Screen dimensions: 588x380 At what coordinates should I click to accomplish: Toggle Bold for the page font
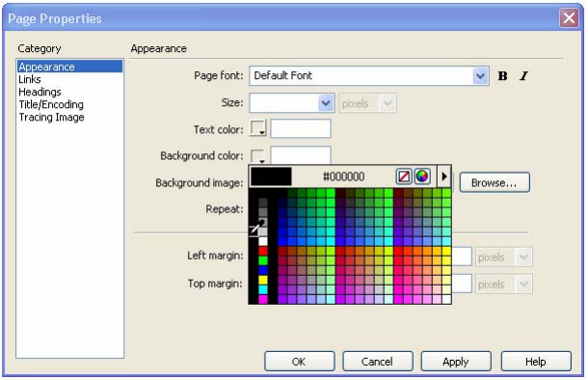pos(502,76)
